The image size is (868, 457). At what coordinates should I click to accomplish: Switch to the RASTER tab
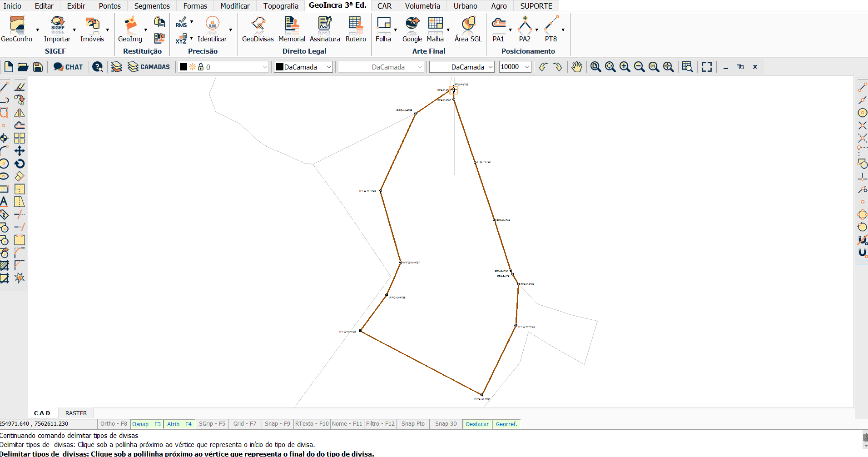coord(76,413)
